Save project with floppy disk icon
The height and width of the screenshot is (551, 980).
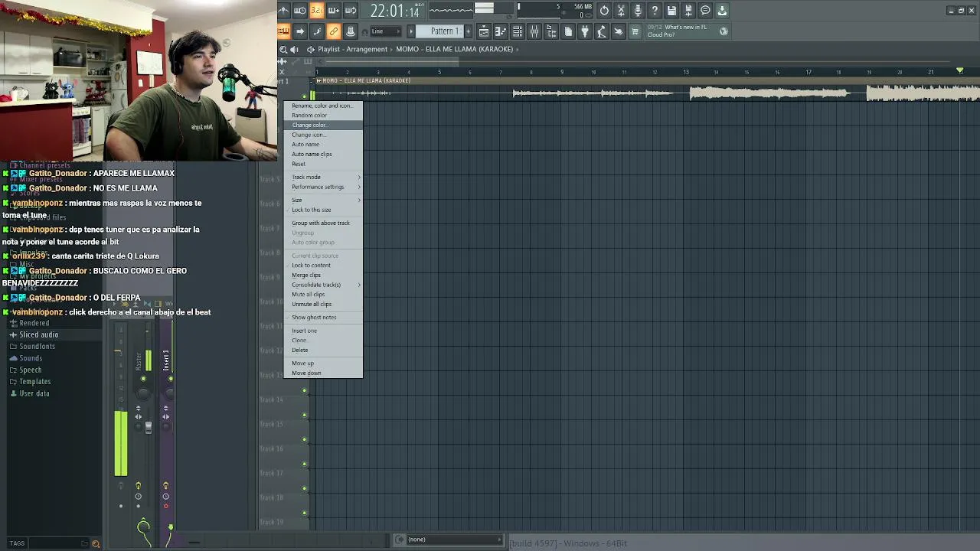point(671,11)
